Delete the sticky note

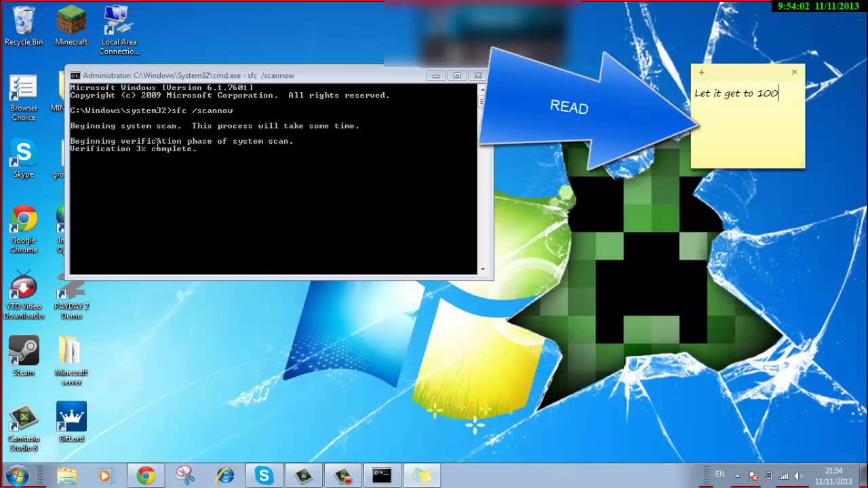click(x=794, y=72)
